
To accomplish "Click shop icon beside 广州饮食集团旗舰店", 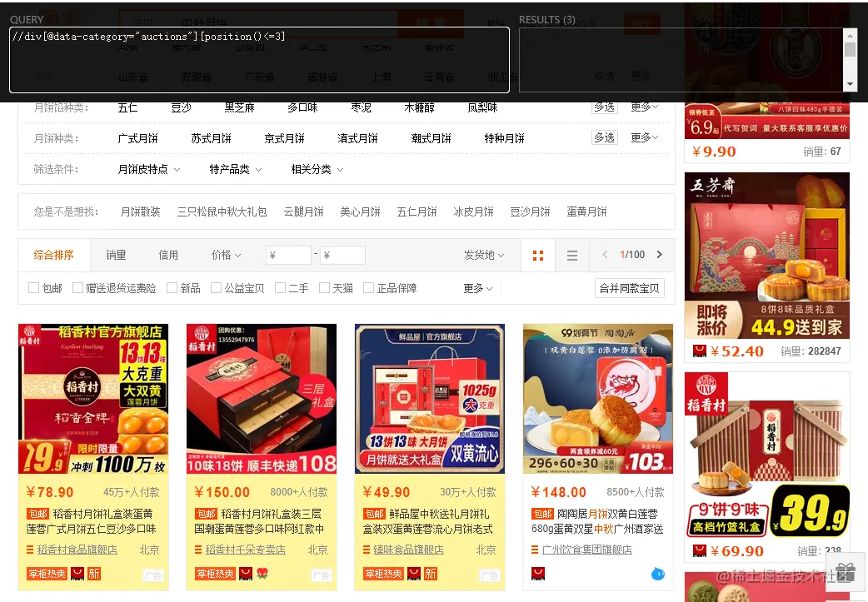I will 535,550.
